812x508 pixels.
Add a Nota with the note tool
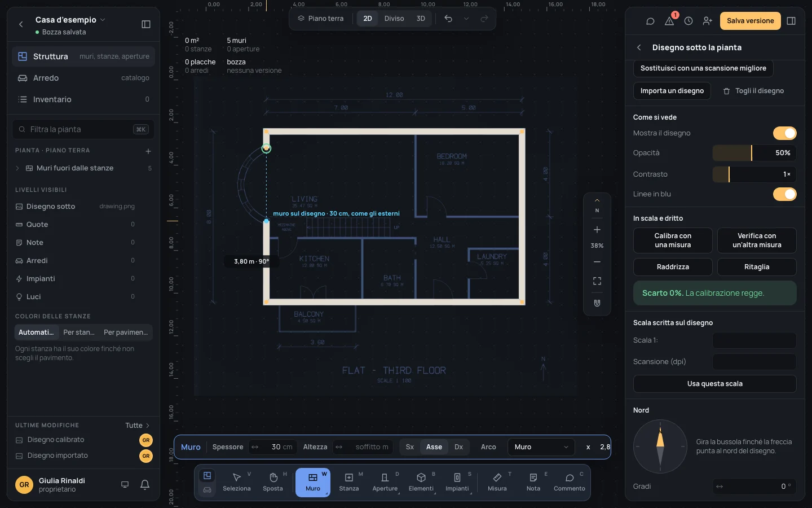click(533, 483)
